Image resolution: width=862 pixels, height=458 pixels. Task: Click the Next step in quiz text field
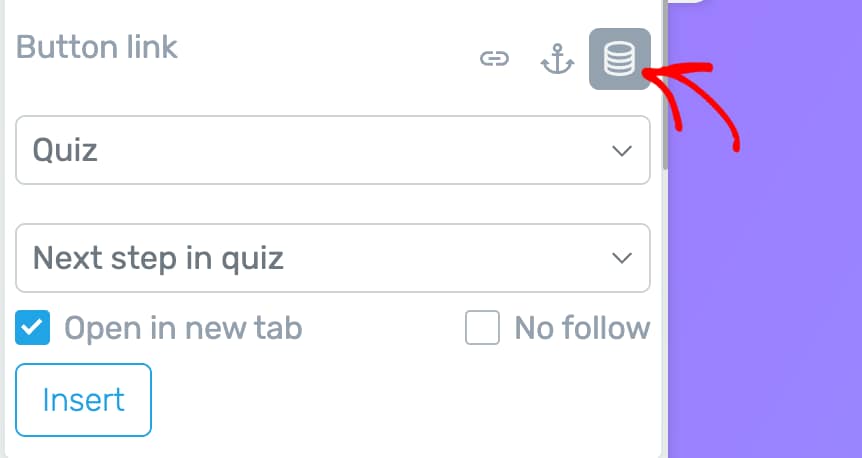(300, 258)
